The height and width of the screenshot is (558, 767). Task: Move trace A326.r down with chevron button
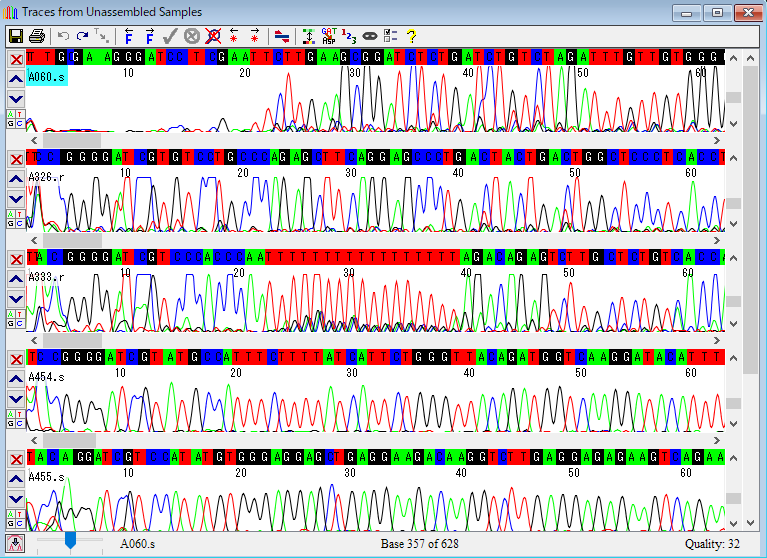coord(16,199)
